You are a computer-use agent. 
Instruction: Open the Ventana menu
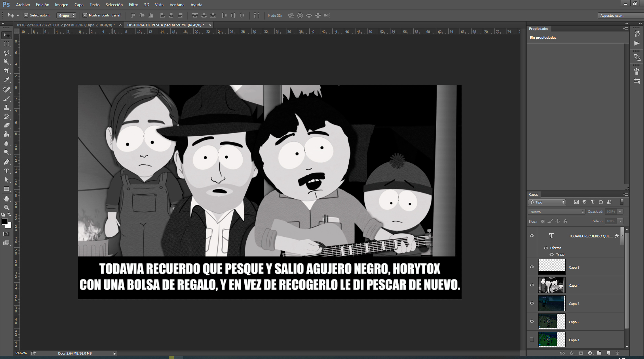(177, 5)
